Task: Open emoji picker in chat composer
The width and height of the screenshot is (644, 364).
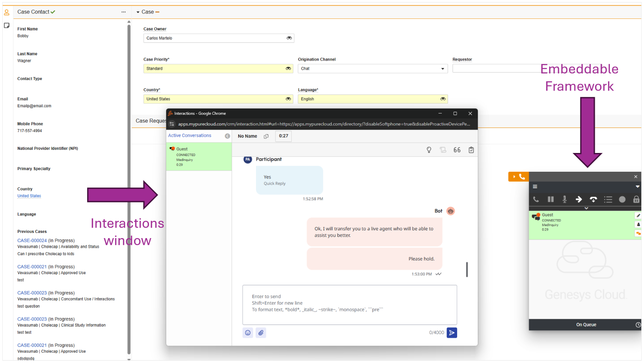Action: click(248, 333)
